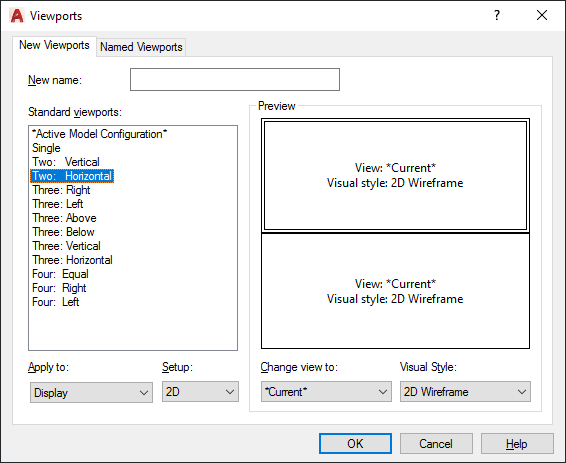This screenshot has width=566, height=463.
Task: Select Single in standard viewports list
Action: coord(46,148)
